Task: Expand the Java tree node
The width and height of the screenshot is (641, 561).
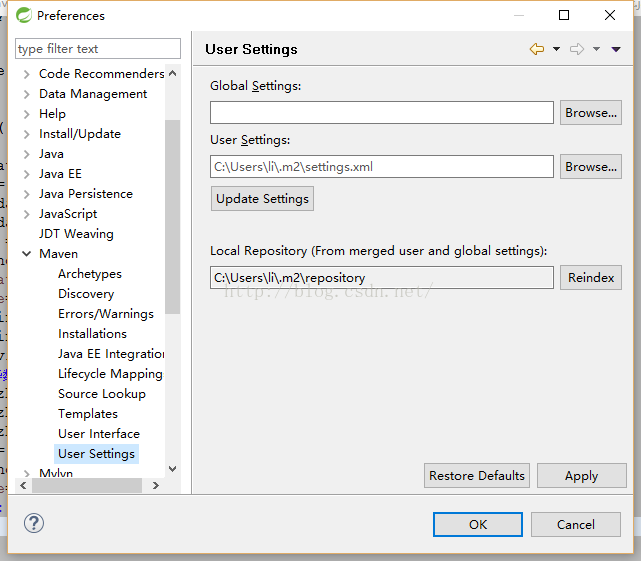Action: tap(27, 154)
